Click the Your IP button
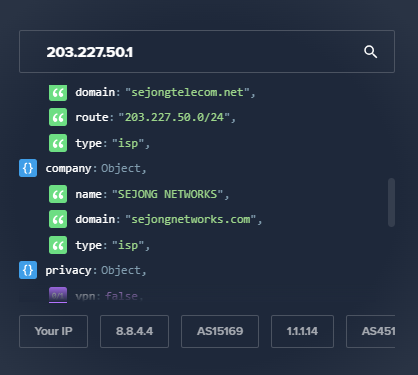Screen dimensions: 418x375 [54, 331]
